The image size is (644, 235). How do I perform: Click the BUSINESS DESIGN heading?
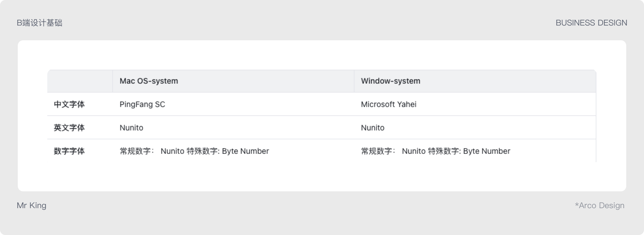point(591,23)
